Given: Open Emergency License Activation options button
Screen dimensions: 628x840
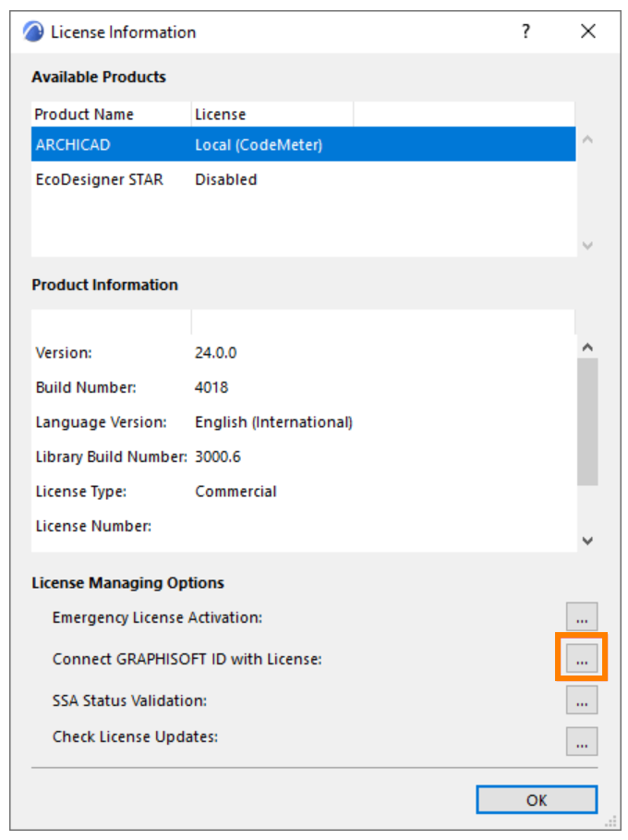Looking at the screenshot, I should coord(582,616).
